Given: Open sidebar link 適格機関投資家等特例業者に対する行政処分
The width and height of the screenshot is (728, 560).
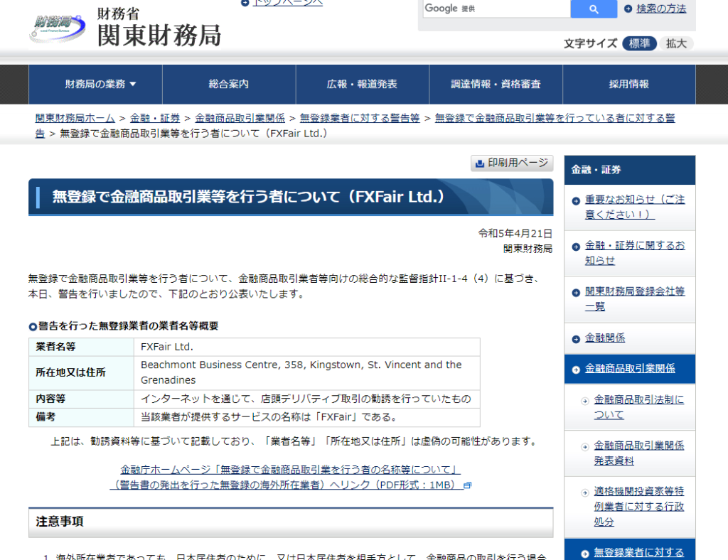Looking at the screenshot, I should 639,506.
